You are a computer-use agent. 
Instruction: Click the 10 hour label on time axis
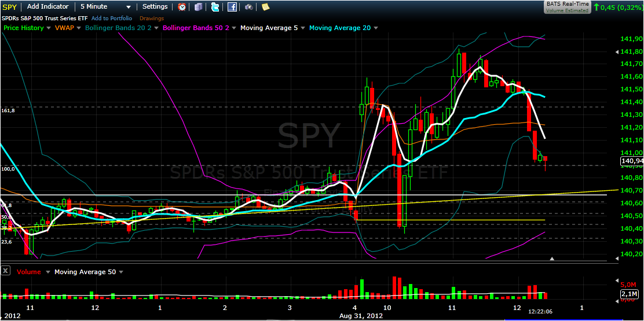(386, 308)
